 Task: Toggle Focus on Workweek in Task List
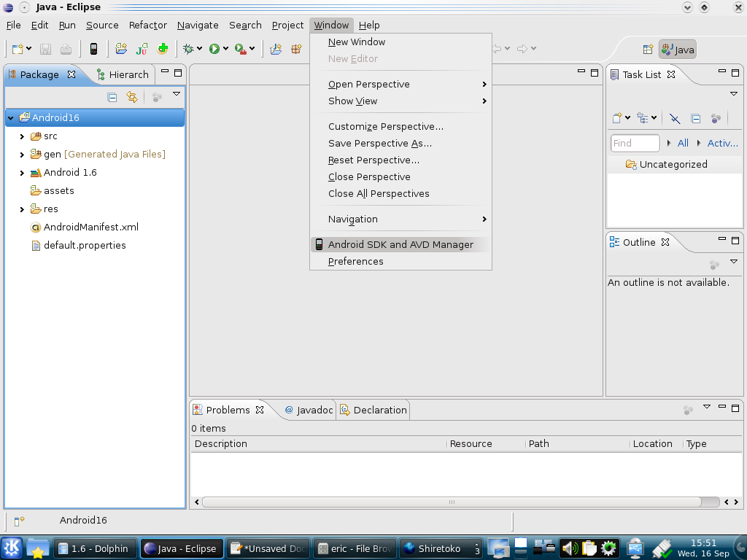tap(716, 118)
